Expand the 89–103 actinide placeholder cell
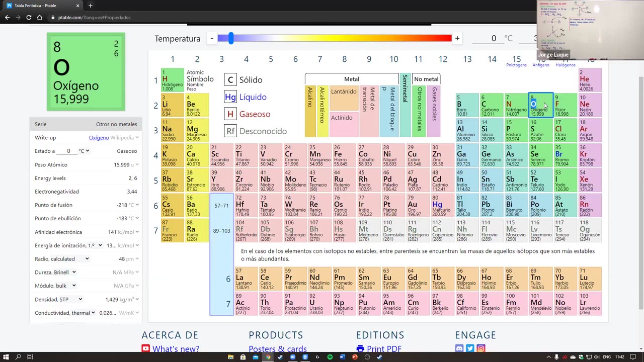 pos(221,231)
